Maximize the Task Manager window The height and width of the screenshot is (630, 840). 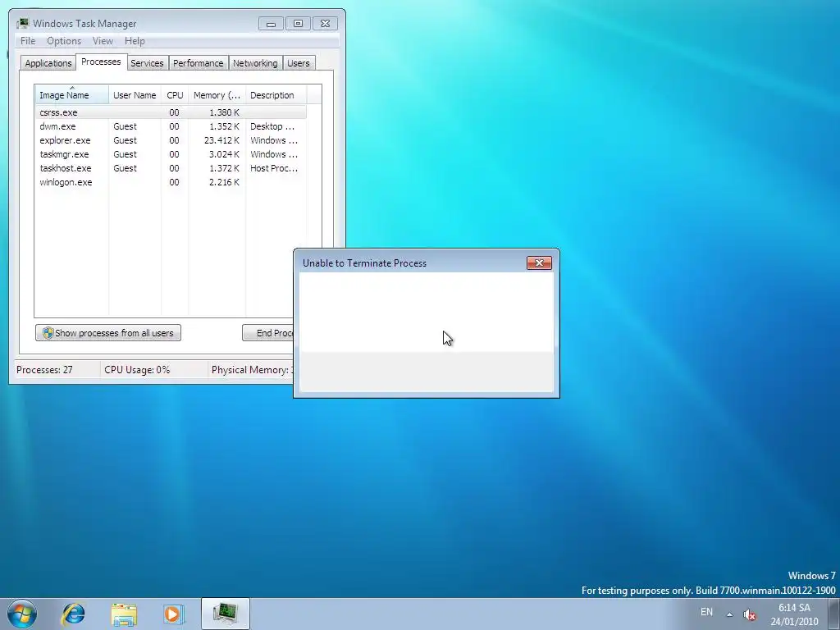point(298,24)
